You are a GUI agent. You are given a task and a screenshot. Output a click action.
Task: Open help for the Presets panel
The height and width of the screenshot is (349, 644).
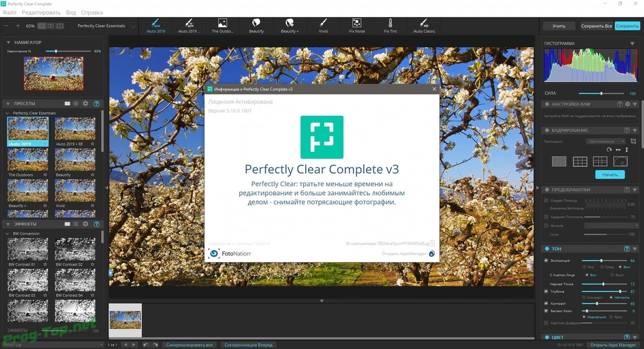(97, 104)
